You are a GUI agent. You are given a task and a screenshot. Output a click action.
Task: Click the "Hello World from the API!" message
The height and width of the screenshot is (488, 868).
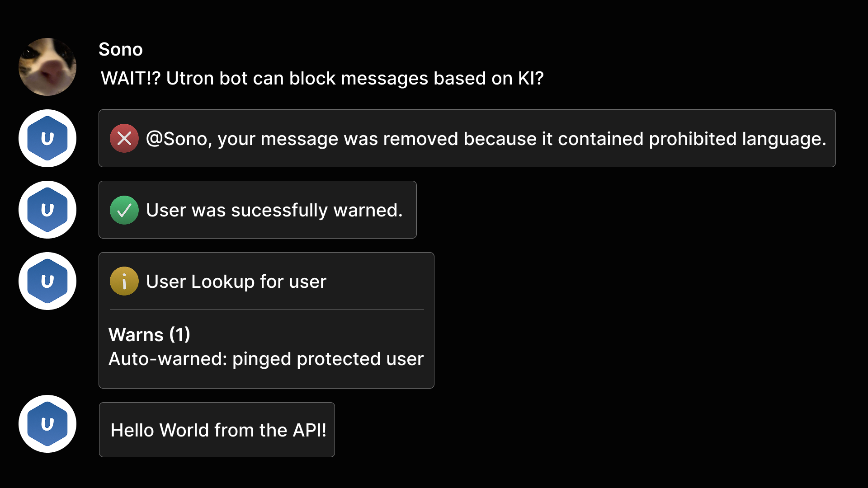(218, 430)
